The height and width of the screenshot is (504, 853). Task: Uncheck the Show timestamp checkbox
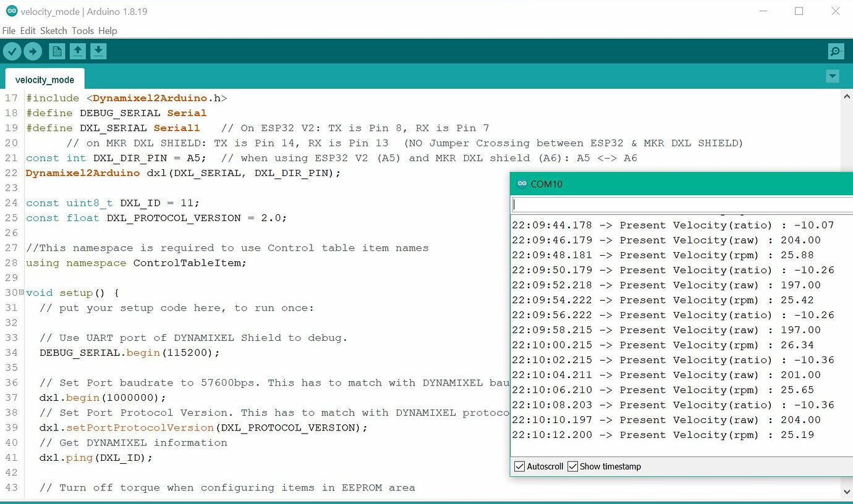[572, 466]
